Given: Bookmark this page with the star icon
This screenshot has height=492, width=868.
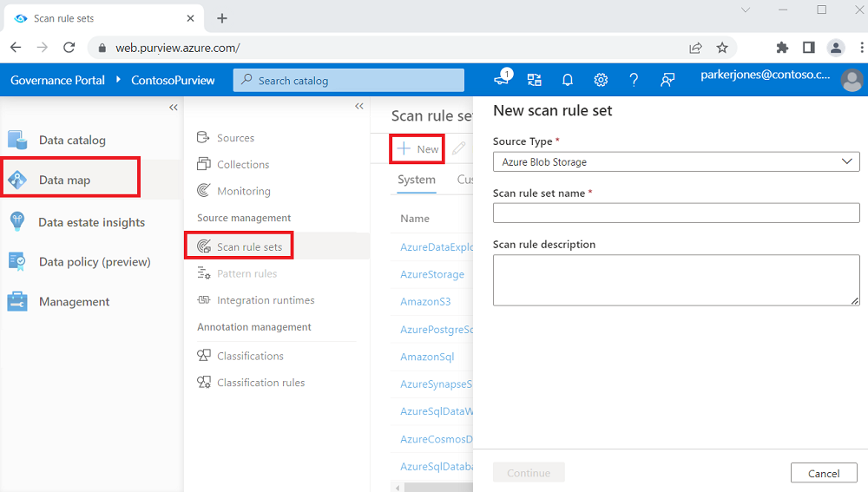Looking at the screenshot, I should point(722,48).
